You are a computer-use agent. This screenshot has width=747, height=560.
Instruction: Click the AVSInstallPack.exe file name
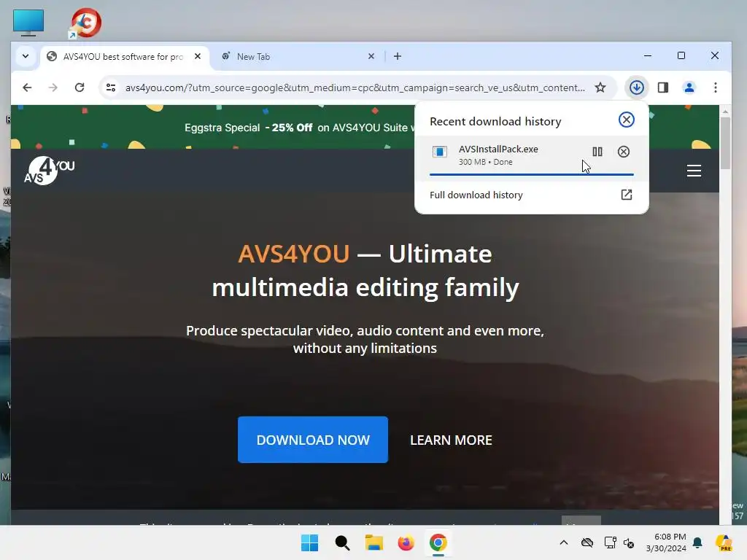coord(498,149)
